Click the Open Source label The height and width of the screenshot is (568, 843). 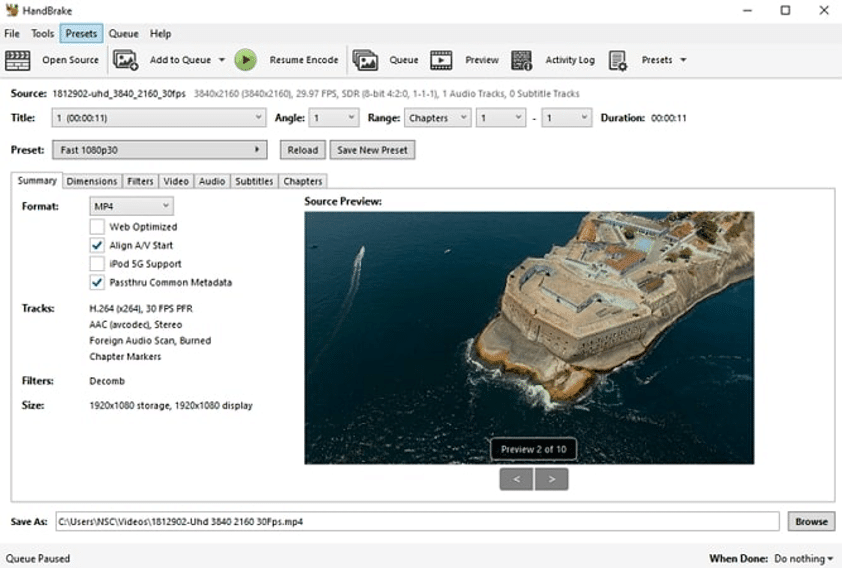coord(70,60)
